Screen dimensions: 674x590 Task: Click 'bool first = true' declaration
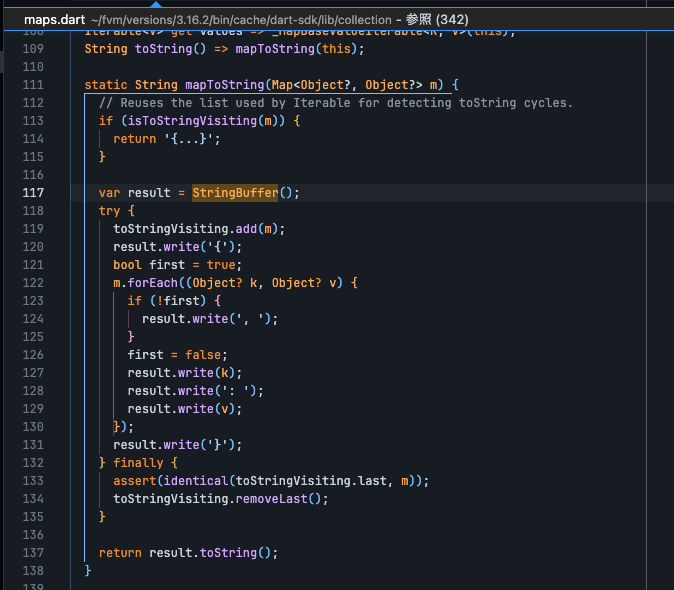tap(178, 265)
